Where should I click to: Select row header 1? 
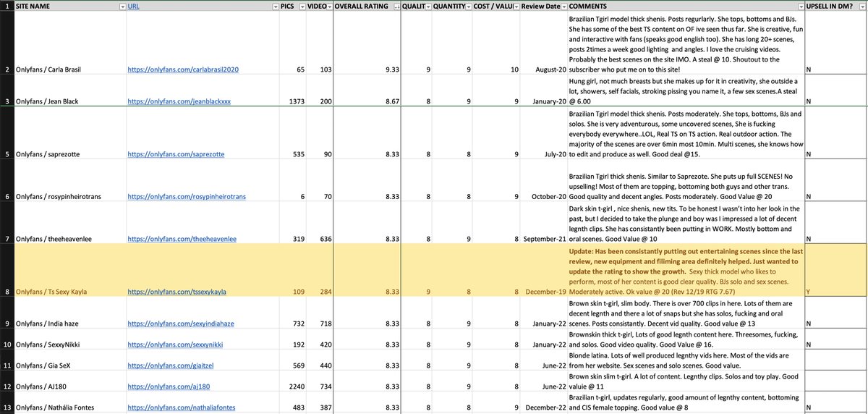pos(7,6)
